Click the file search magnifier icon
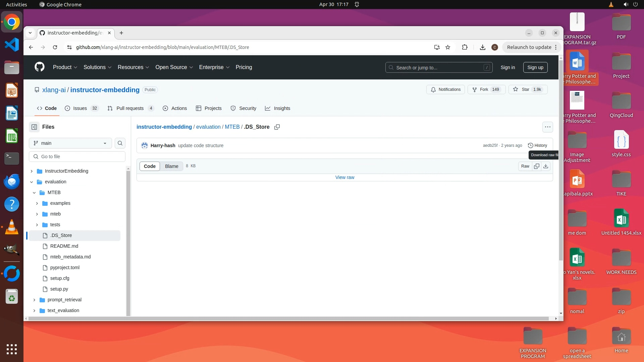 (x=120, y=143)
